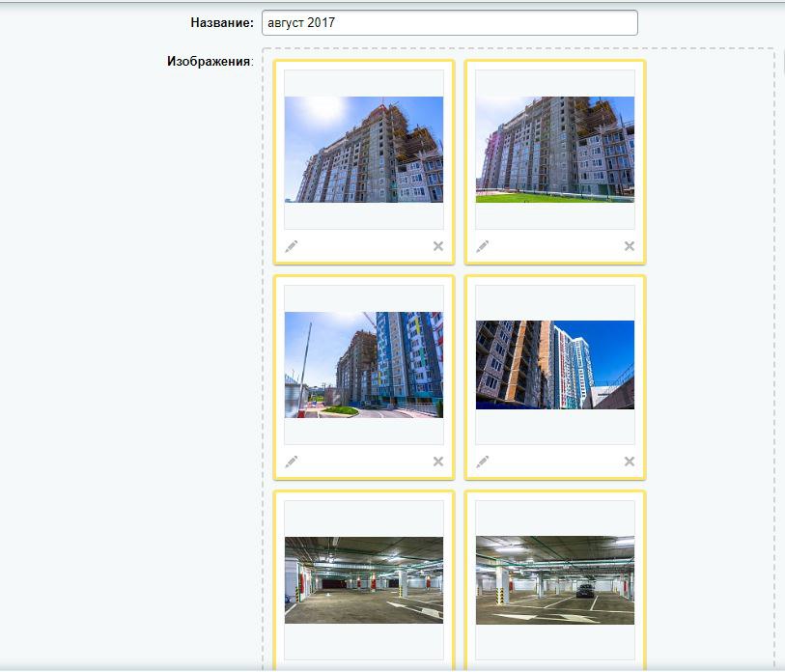Edit the dark building with white tower photo

pyautogui.click(x=482, y=462)
